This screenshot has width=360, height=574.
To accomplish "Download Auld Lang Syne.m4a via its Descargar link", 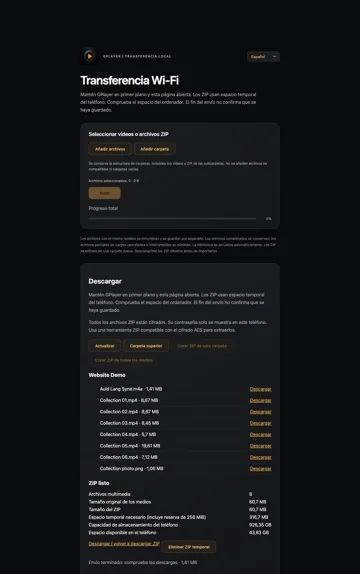I will click(x=260, y=389).
